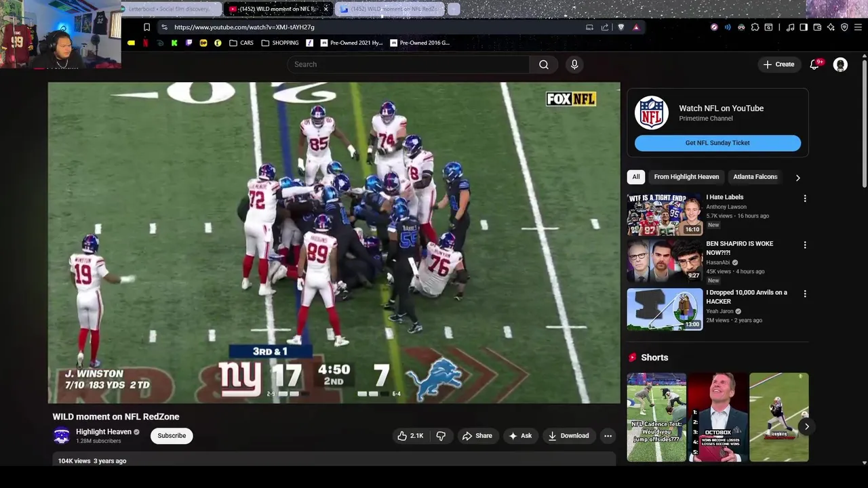Open browser extensions puzzle icon
The width and height of the screenshot is (868, 488).
(x=755, y=27)
